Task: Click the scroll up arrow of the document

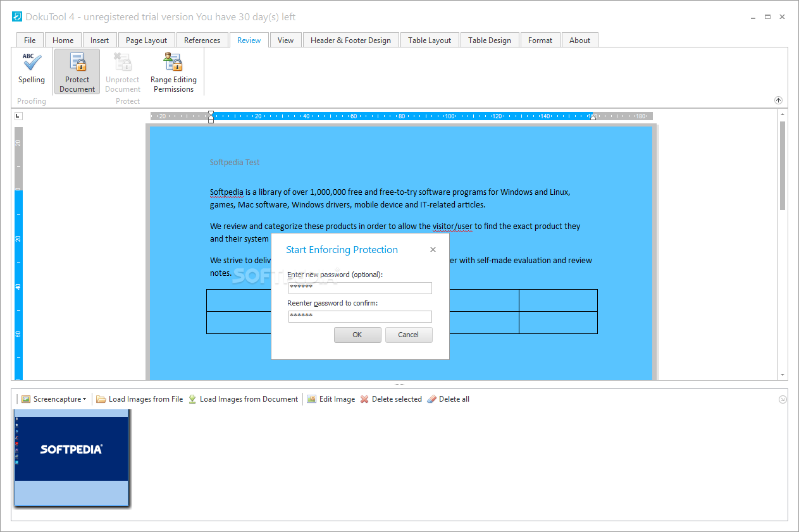Action: [x=782, y=114]
